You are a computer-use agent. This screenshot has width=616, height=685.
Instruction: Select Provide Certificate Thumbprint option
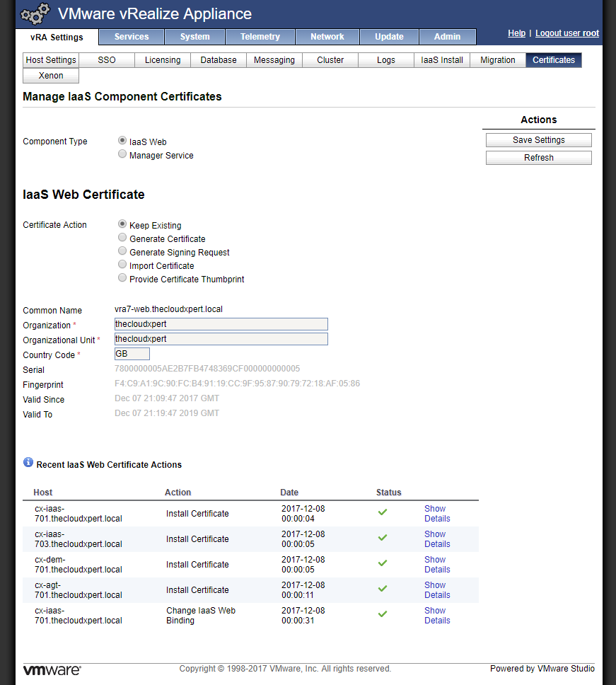click(x=122, y=279)
